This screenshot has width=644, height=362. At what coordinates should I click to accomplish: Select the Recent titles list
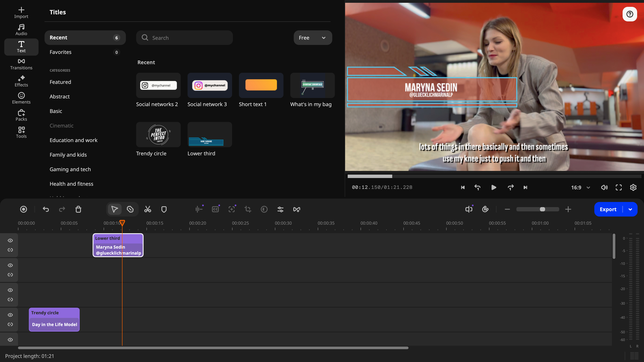click(85, 37)
